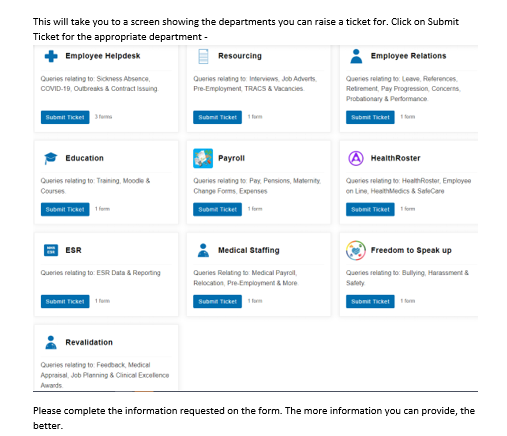Click the HealthRoster purple circle icon

pos(356,158)
